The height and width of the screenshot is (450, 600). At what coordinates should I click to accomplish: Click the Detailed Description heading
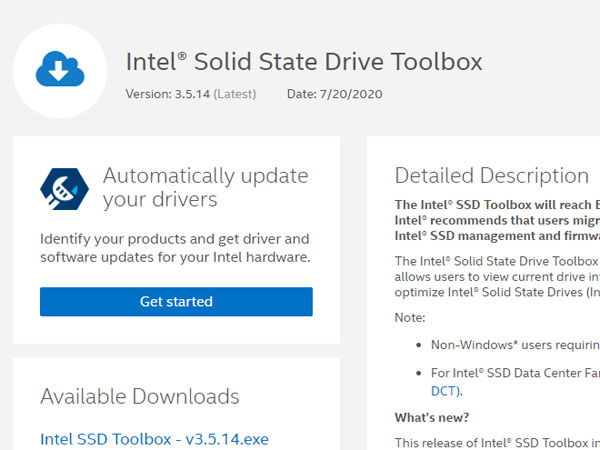click(x=491, y=176)
